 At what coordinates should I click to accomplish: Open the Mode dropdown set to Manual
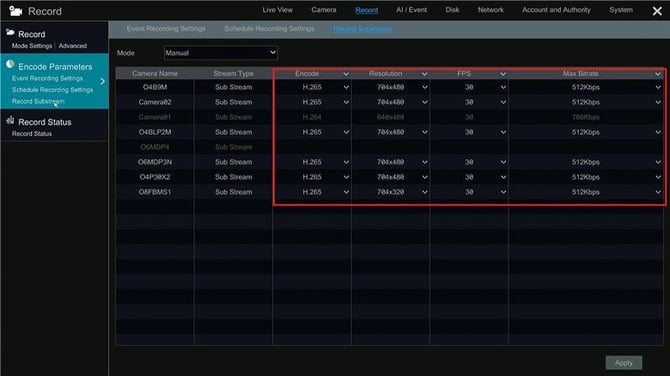pos(220,53)
